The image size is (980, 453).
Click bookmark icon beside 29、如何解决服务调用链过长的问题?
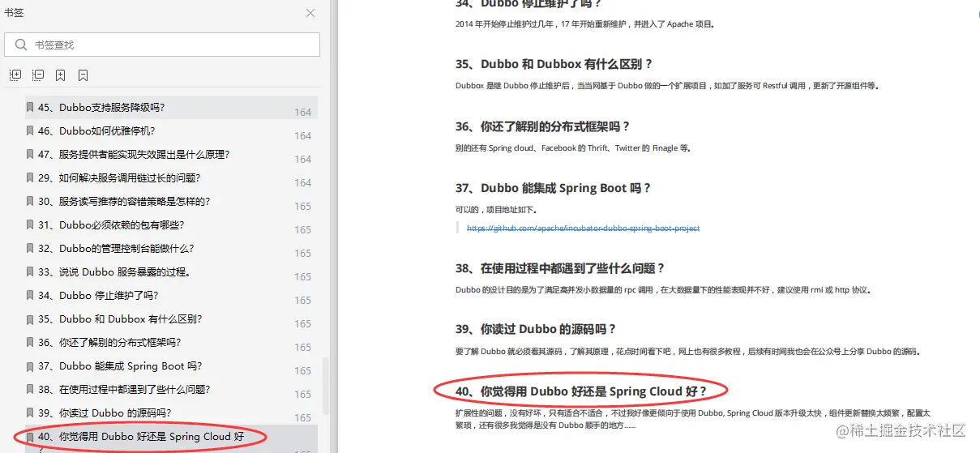30,177
